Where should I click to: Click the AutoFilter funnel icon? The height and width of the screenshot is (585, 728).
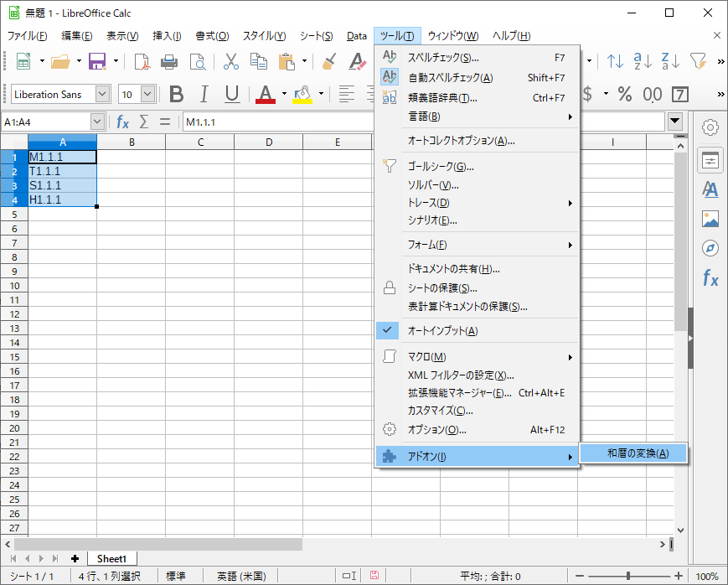point(699,61)
